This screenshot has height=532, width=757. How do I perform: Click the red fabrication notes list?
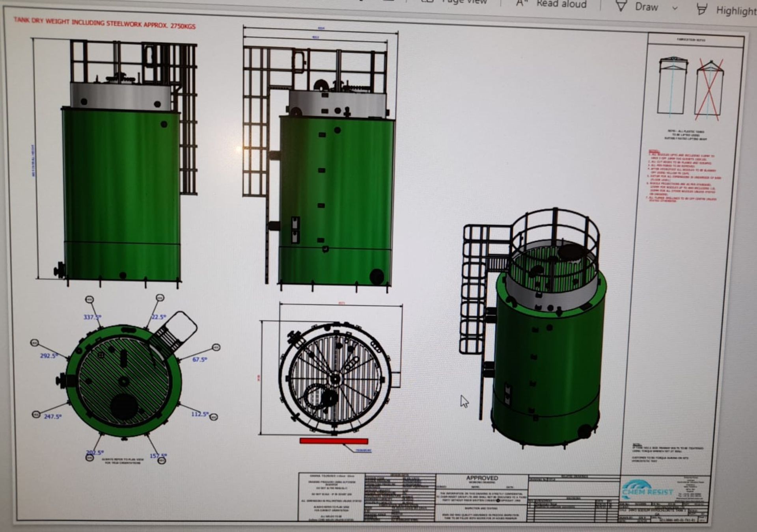pyautogui.click(x=684, y=176)
